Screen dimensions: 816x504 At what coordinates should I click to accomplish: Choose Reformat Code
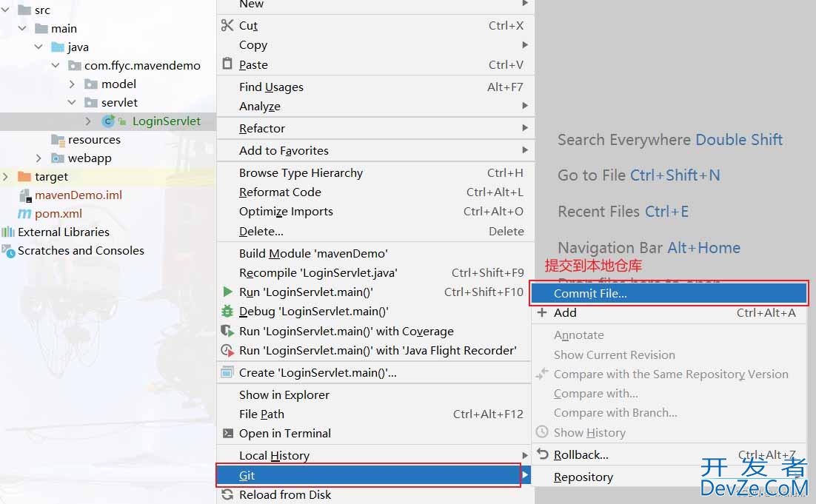pyautogui.click(x=375, y=192)
